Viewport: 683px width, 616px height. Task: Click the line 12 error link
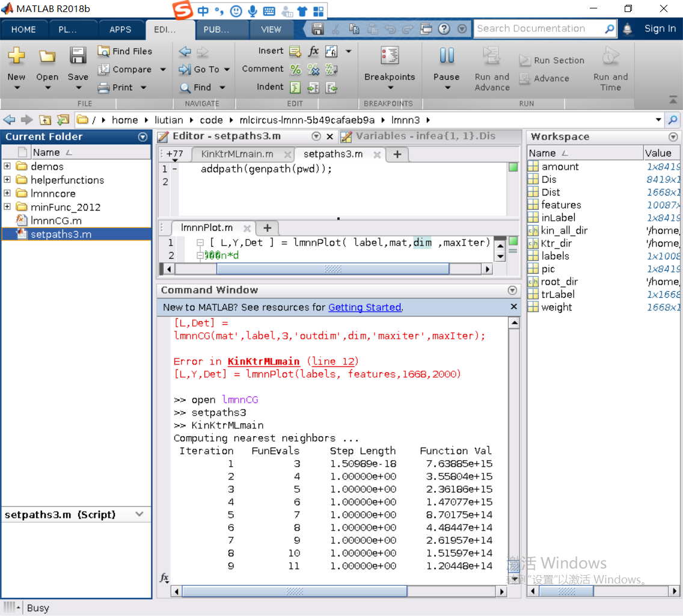coord(333,362)
